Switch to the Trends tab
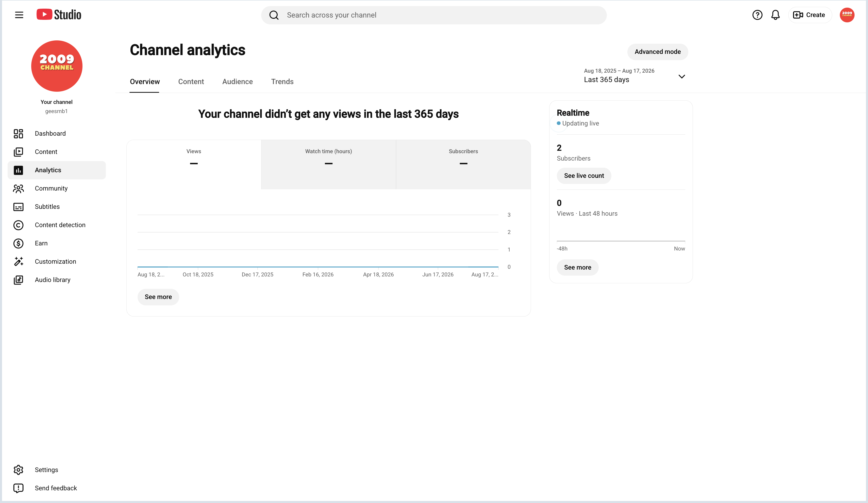 (x=282, y=82)
